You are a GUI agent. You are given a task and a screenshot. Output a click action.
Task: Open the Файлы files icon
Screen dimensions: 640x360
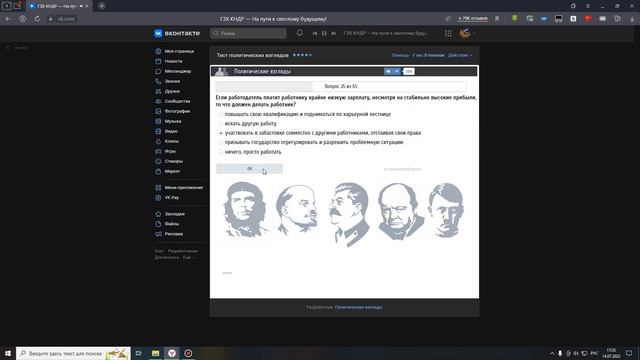click(158, 224)
